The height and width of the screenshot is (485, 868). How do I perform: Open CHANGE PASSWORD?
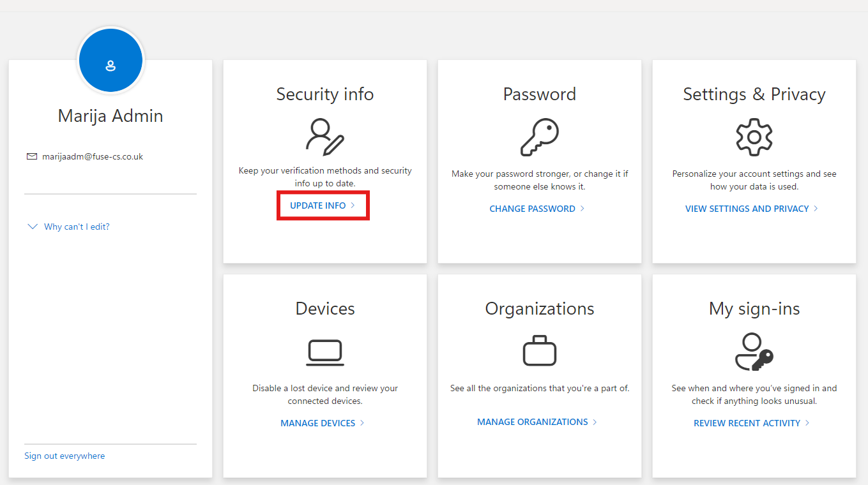click(532, 208)
